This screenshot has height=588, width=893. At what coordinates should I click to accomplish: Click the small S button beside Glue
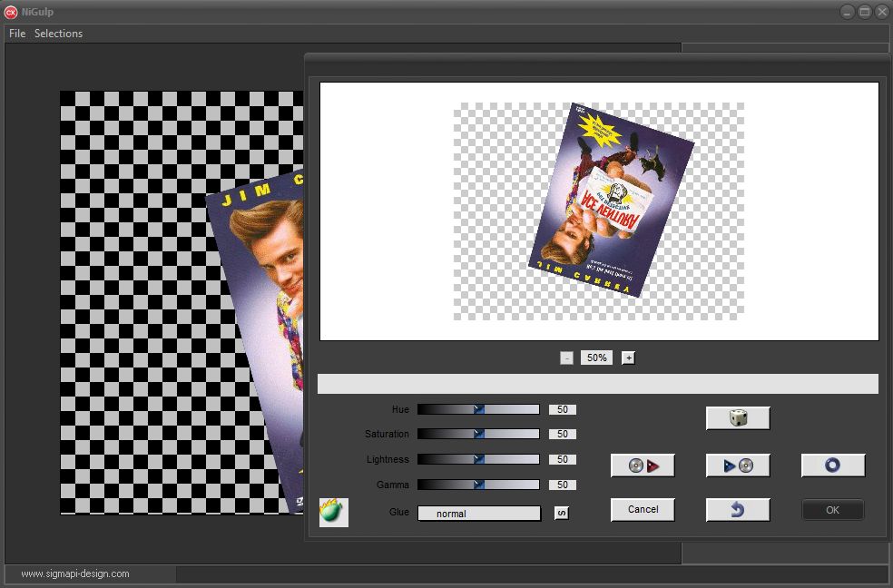click(x=562, y=513)
